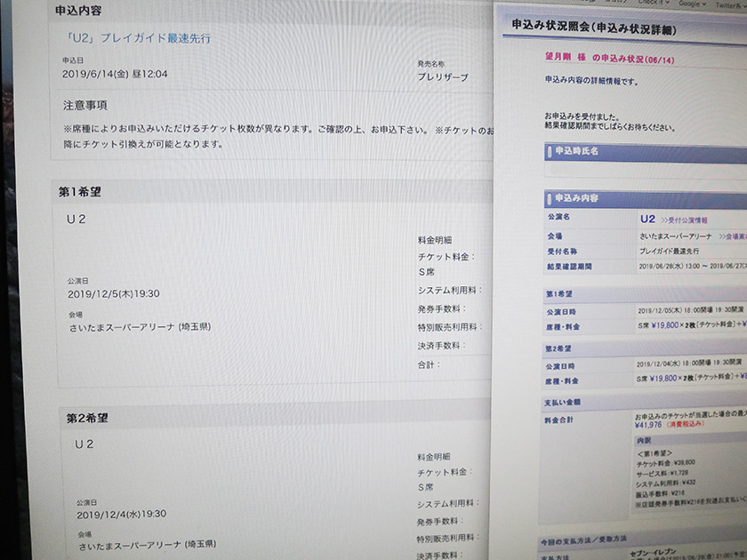The image size is (747, 560).
Task: Click the 公演名 row label
Action: tap(558, 217)
